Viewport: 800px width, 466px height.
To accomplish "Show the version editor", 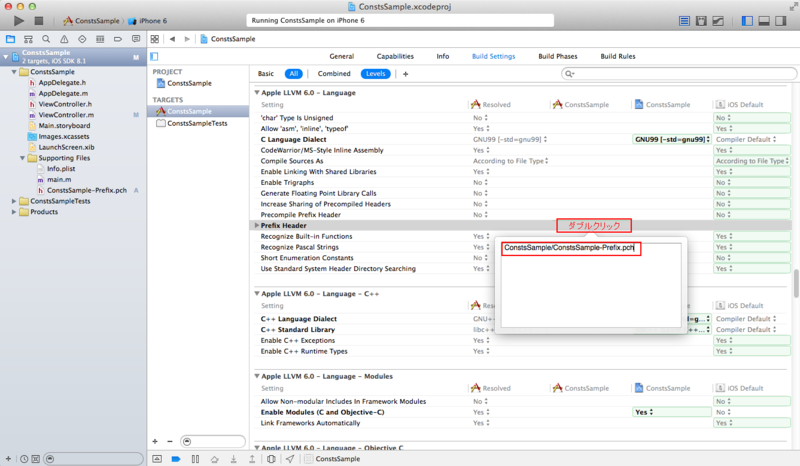I will 718,21.
